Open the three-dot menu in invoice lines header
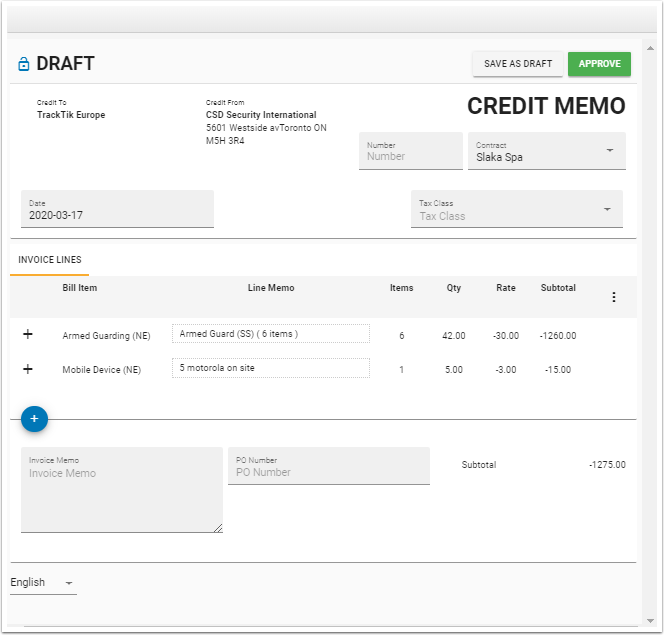Image resolution: width=664 pixels, height=635 pixels. point(614,297)
